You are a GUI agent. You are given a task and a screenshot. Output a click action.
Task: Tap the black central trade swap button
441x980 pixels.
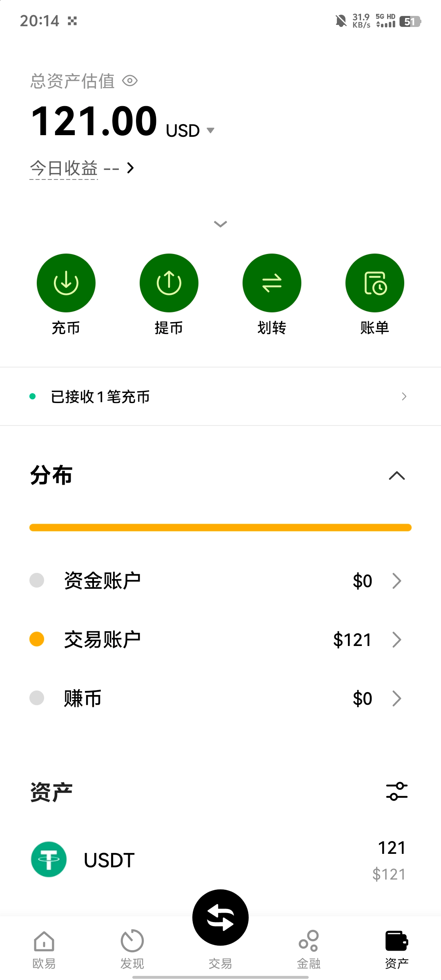tap(220, 917)
